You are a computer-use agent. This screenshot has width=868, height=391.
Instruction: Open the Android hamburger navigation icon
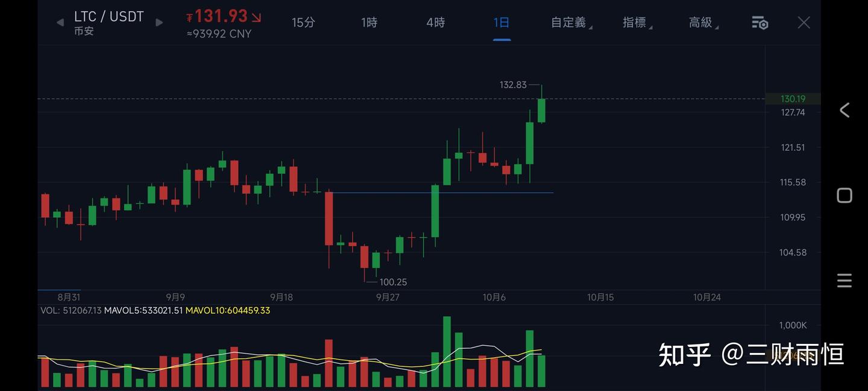(x=844, y=279)
